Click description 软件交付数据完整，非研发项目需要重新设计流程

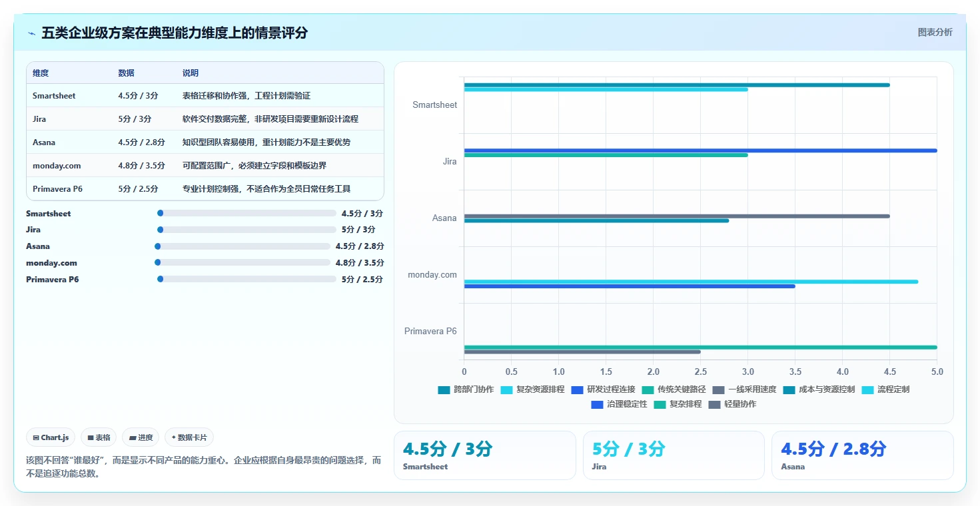click(270, 119)
